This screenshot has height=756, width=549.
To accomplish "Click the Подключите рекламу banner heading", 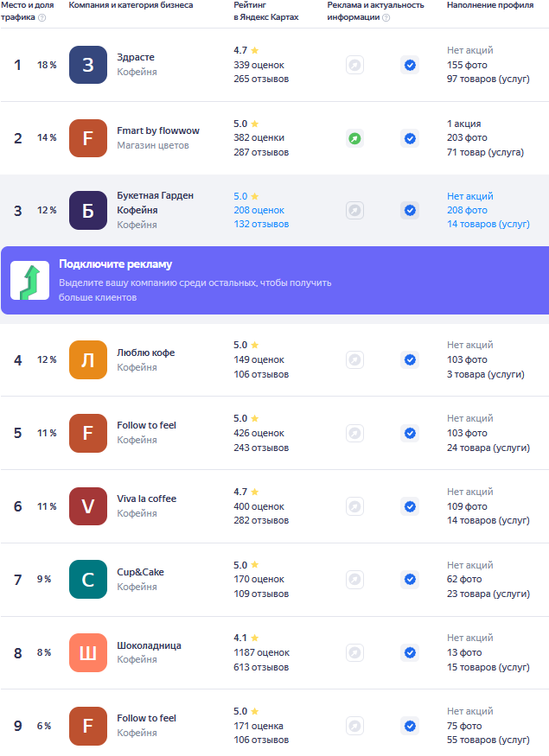I will tap(115, 264).
